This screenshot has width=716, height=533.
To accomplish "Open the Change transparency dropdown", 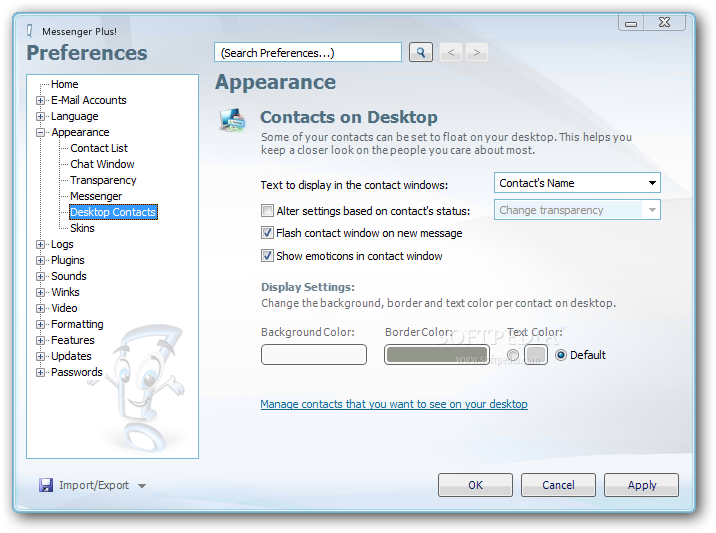I will click(577, 210).
